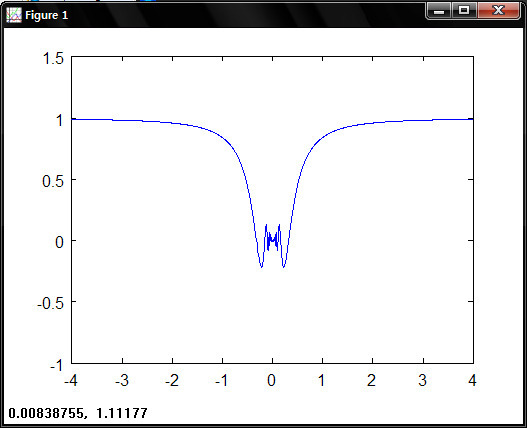Click x-axis label -2
The height and width of the screenshot is (428, 527).
172,380
